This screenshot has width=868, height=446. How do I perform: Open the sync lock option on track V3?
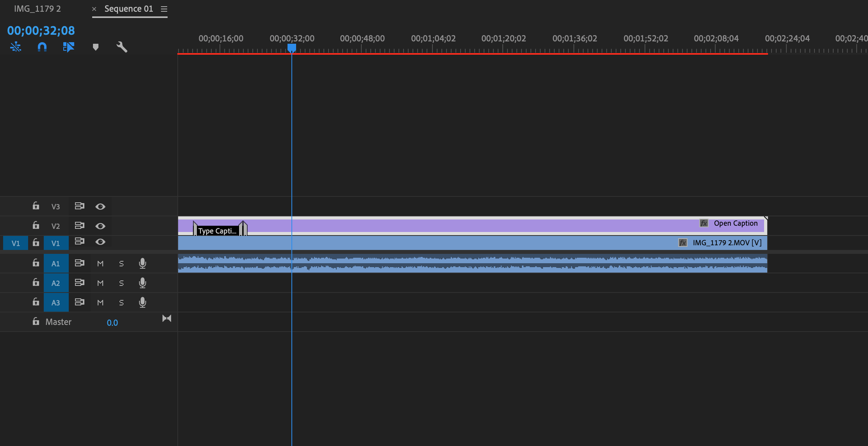tap(80, 206)
